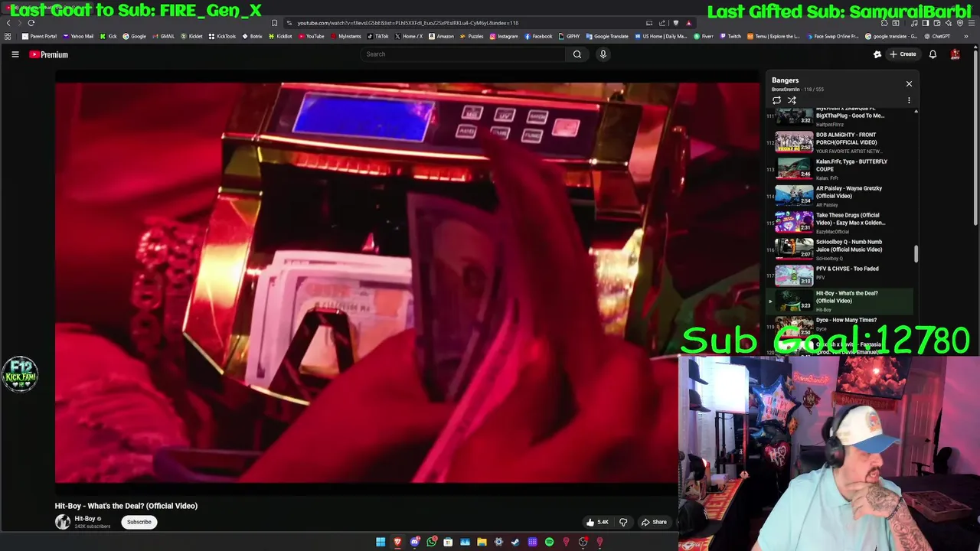Screen dimensions: 980x551
Task: Click the Create button
Action: [903, 54]
